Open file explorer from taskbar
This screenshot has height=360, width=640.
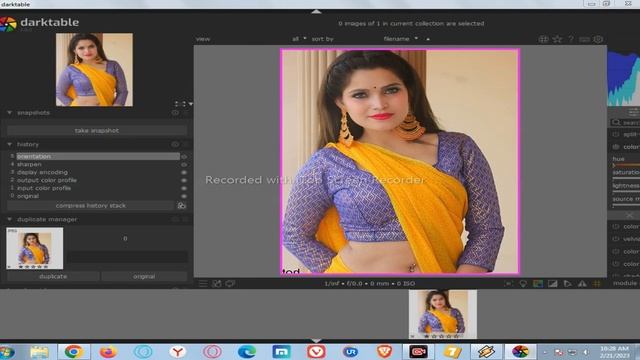tap(39, 352)
